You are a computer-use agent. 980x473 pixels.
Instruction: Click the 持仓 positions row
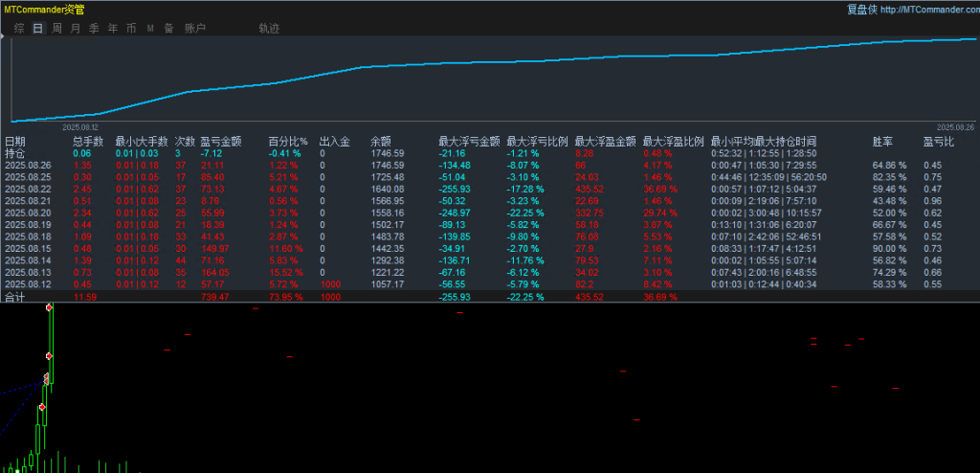[16, 153]
